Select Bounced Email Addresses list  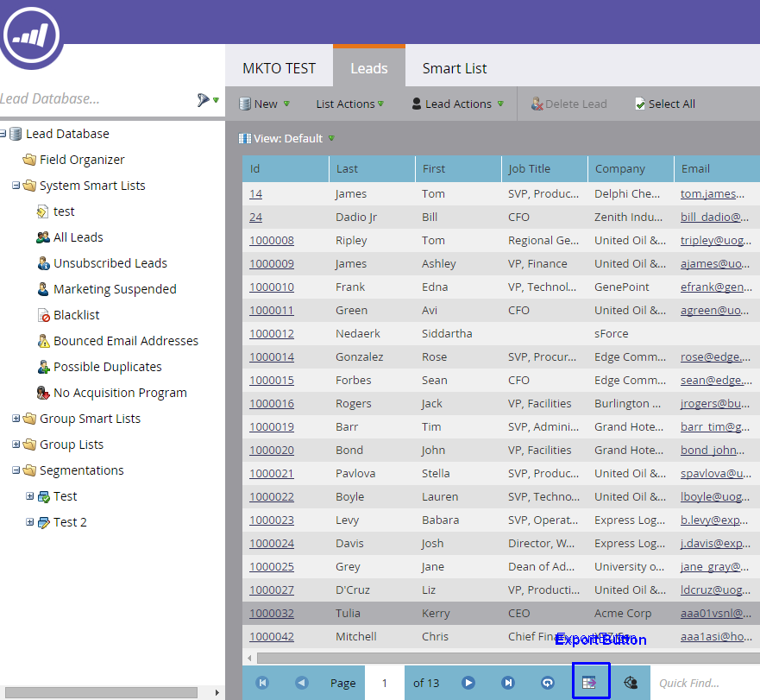click(x=118, y=341)
